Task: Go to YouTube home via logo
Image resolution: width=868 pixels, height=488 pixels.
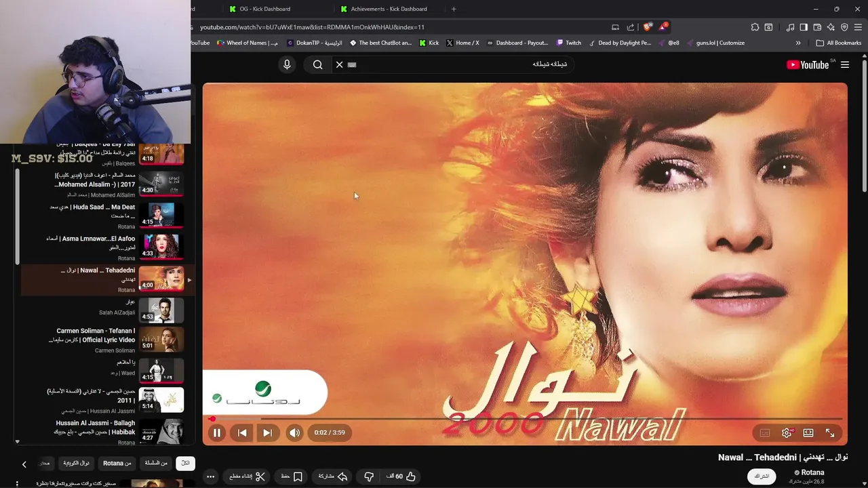Action: [x=807, y=64]
